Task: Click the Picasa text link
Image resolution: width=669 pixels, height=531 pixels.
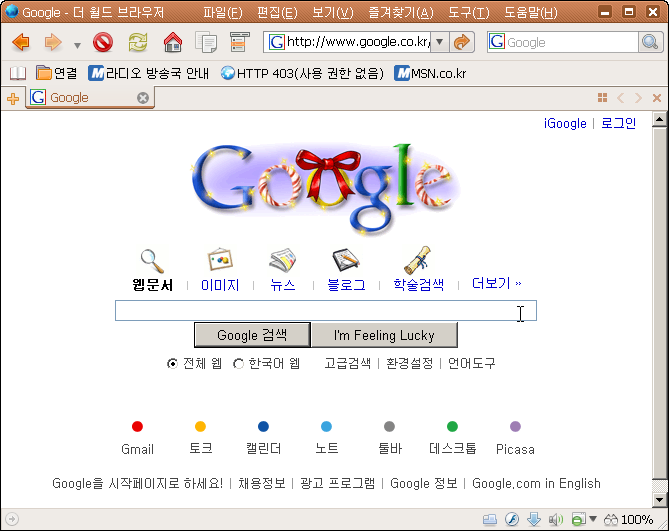Action: click(x=515, y=449)
